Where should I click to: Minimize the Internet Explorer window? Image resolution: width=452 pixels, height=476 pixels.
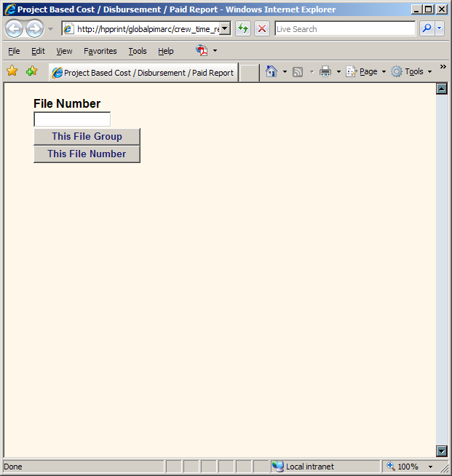[x=416, y=9]
